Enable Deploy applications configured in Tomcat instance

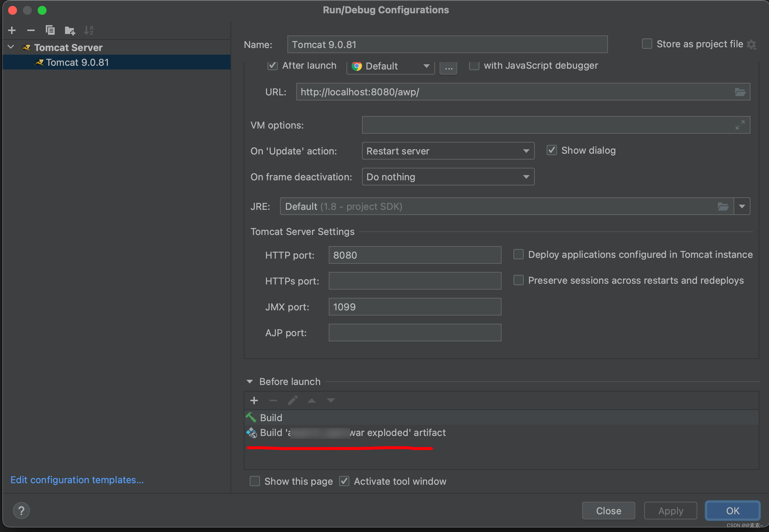click(519, 255)
